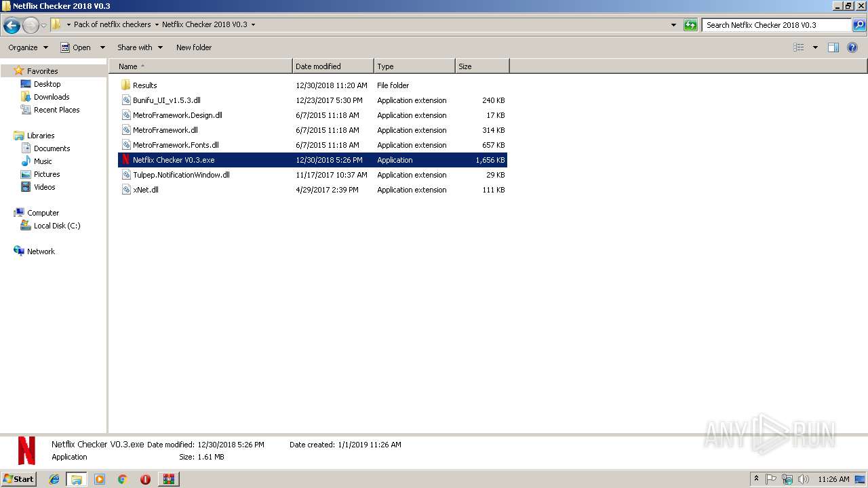Select the Results folder icon
The height and width of the screenshot is (488, 868).
[x=125, y=85]
